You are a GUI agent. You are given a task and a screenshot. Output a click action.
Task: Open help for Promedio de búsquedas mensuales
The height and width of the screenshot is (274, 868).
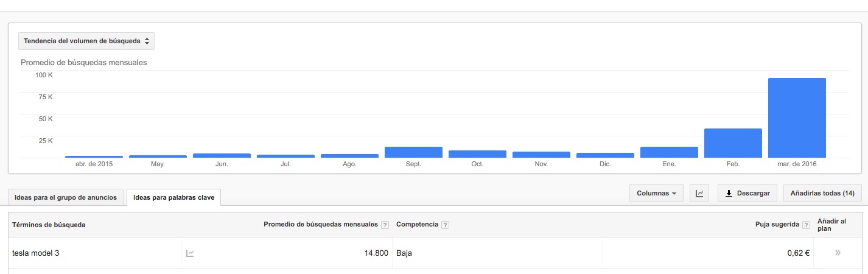[x=385, y=225]
